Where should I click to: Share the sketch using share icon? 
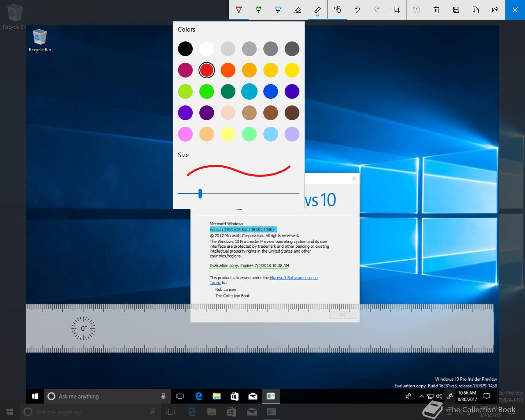[495, 9]
